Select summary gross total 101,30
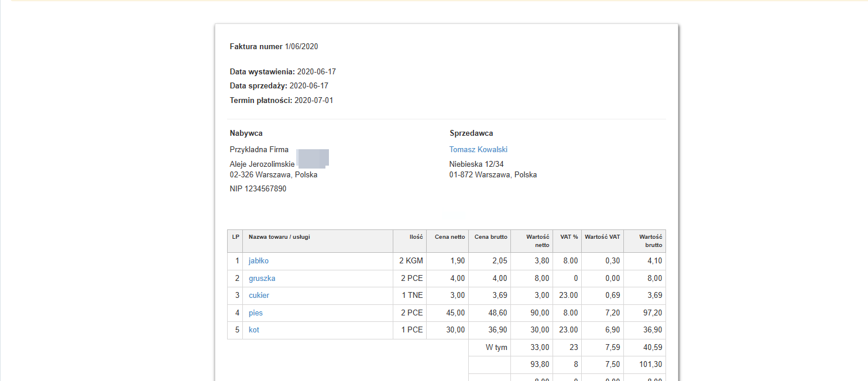 pyautogui.click(x=651, y=365)
